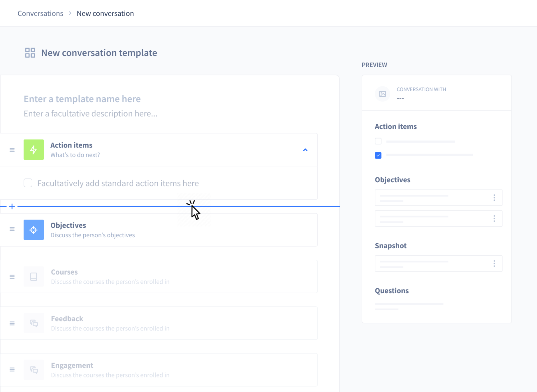Open options menu of first Objectives card

click(494, 198)
